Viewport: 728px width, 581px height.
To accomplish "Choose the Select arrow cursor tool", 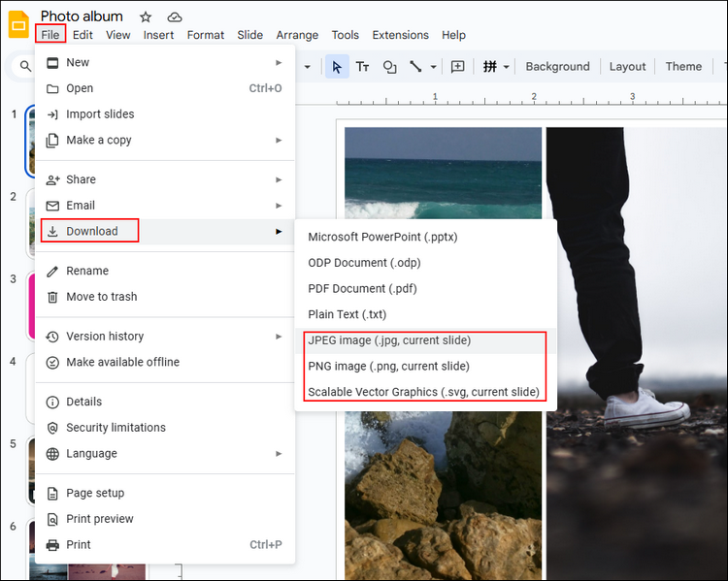I will (337, 67).
